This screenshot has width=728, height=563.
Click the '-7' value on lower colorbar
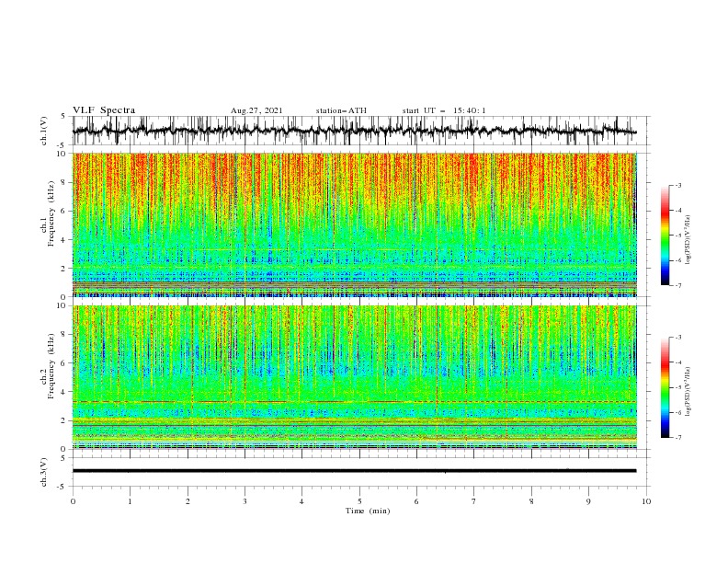[x=677, y=437]
